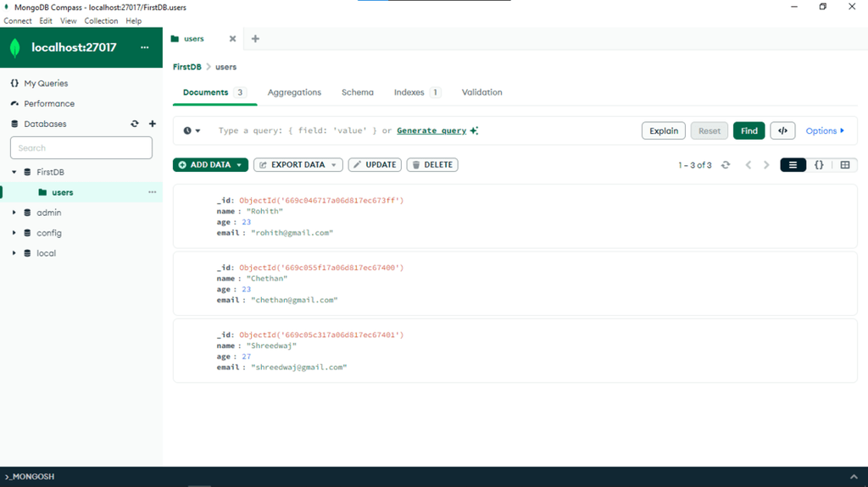
Task: Open a new tab with plus
Action: point(255,39)
